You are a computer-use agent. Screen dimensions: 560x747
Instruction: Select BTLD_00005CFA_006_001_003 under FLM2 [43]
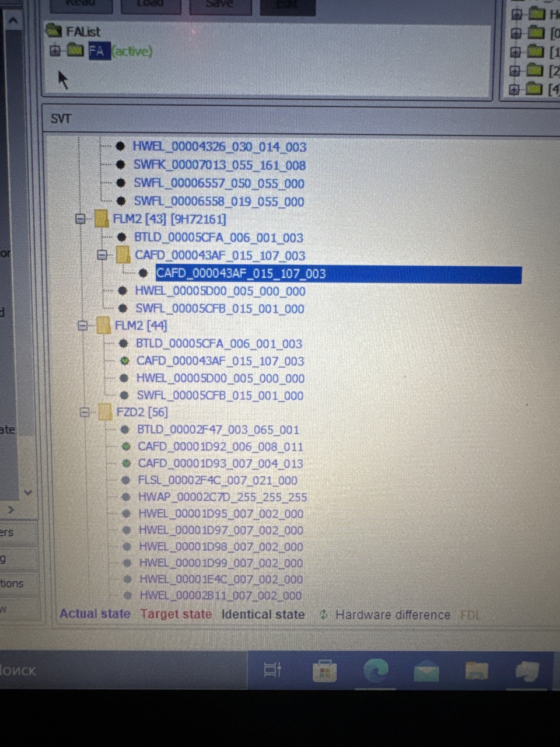218,238
